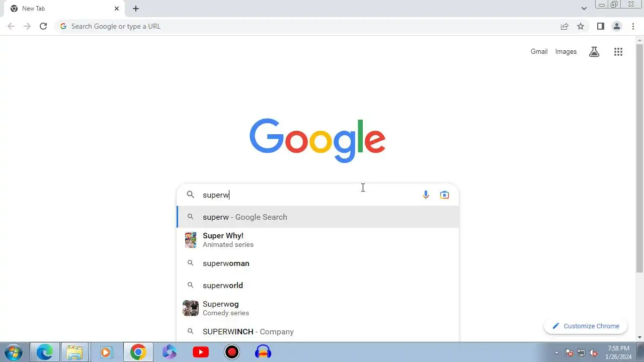Click the page vertical scrollbar

pyautogui.click(x=640, y=158)
